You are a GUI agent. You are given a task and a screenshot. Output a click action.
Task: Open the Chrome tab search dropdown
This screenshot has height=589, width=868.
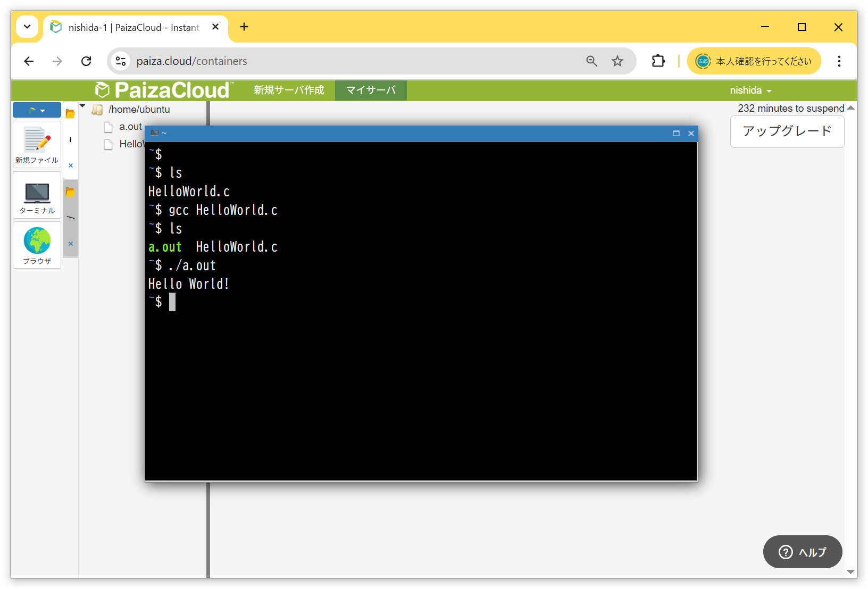tap(27, 27)
